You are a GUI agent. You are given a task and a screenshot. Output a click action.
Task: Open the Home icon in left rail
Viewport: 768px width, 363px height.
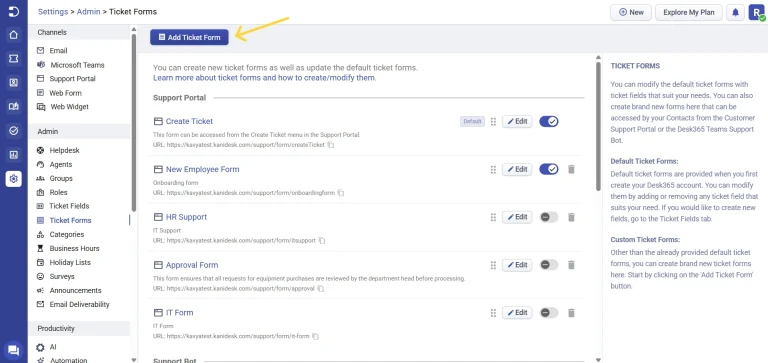point(14,35)
